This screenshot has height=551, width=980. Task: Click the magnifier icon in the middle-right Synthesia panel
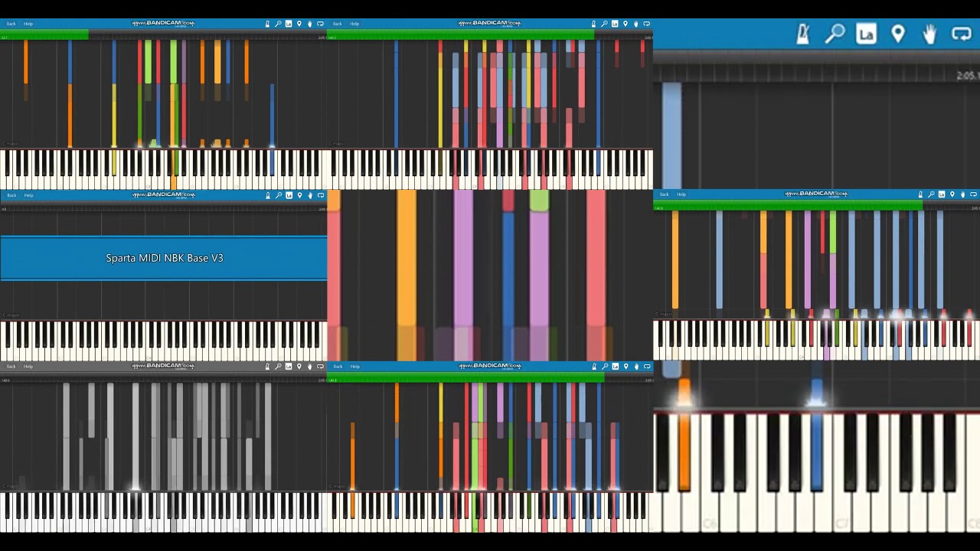click(931, 194)
